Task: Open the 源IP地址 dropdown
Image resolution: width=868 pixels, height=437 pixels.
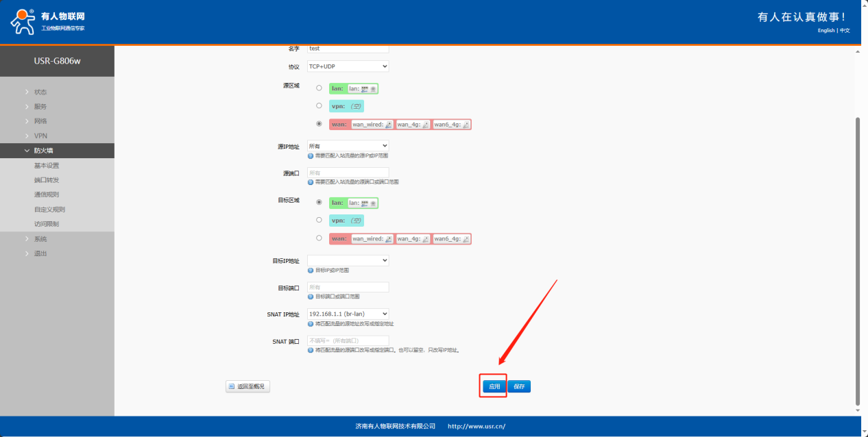Action: tap(348, 146)
